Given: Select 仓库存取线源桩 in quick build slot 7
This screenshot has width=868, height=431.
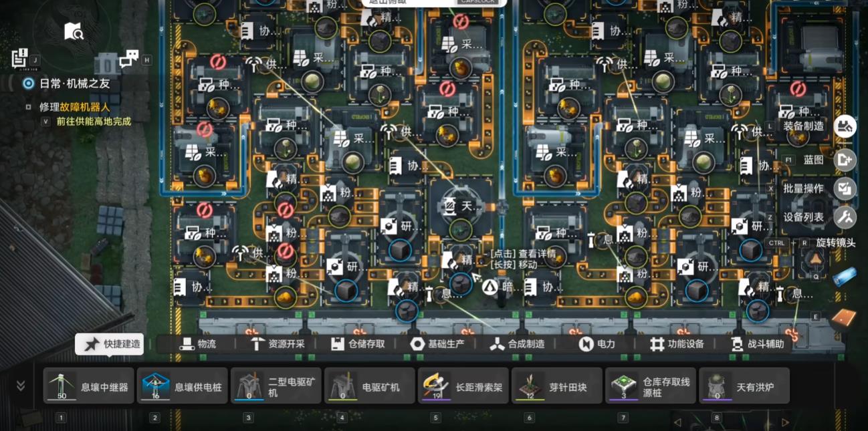Looking at the screenshot, I should (x=650, y=386).
